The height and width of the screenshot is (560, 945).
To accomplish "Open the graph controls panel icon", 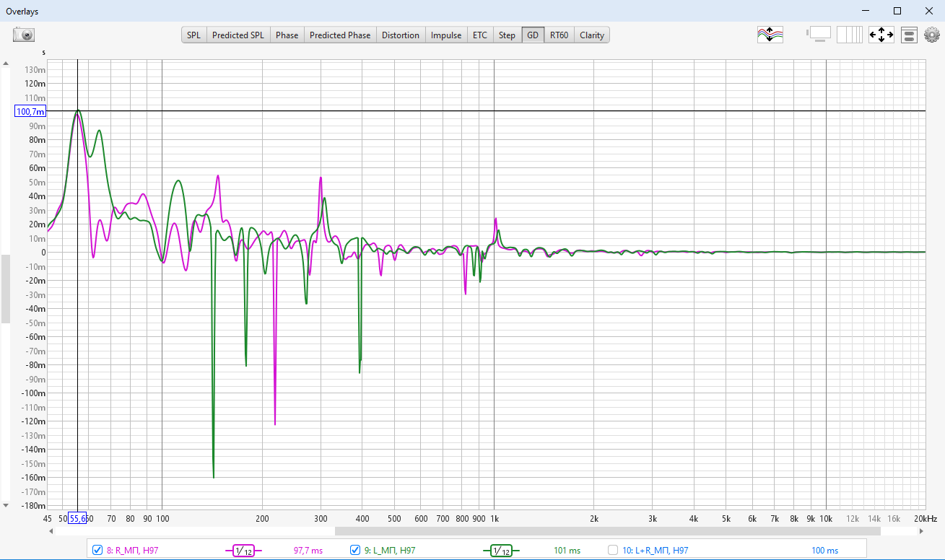I will click(x=909, y=35).
